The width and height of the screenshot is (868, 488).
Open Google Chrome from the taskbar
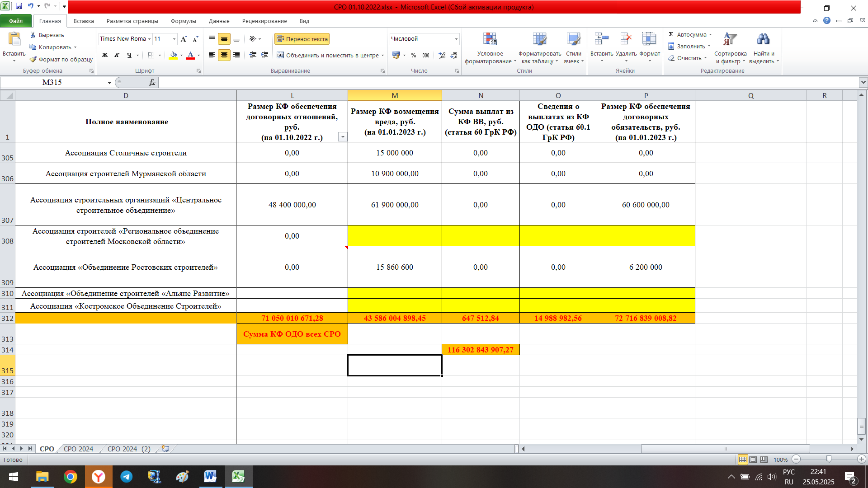[x=70, y=477]
